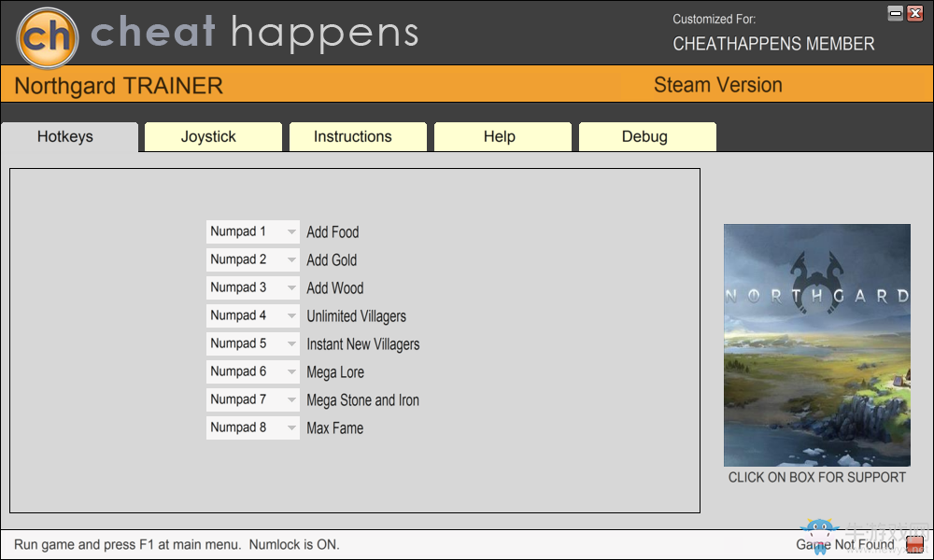Click the Add Wood cheat label
934x560 pixels.
(334, 288)
